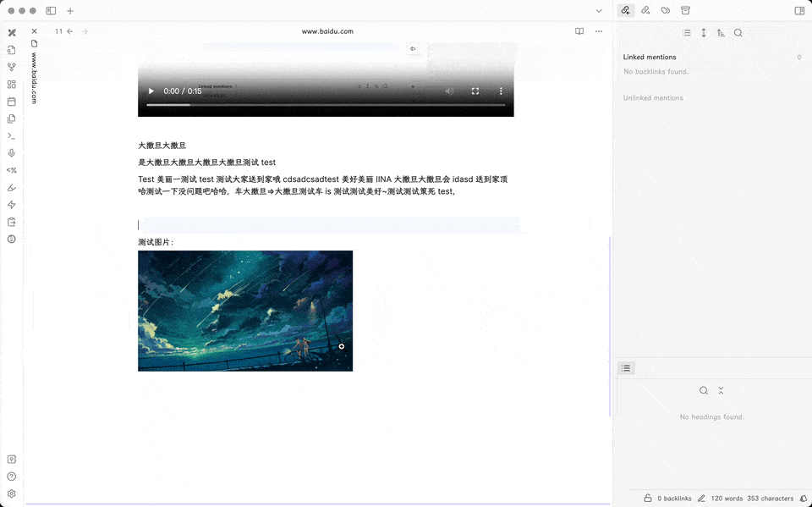Collapse all headings in outline pane

point(721,390)
